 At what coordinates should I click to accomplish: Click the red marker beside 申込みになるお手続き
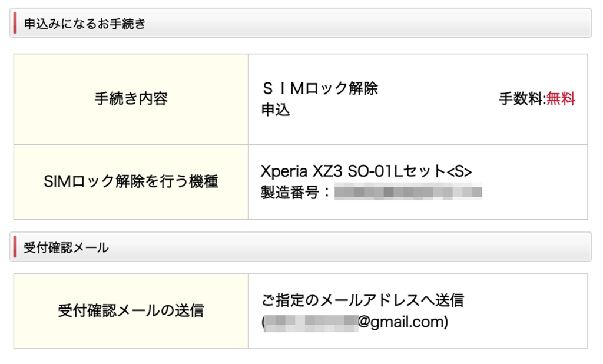15,23
